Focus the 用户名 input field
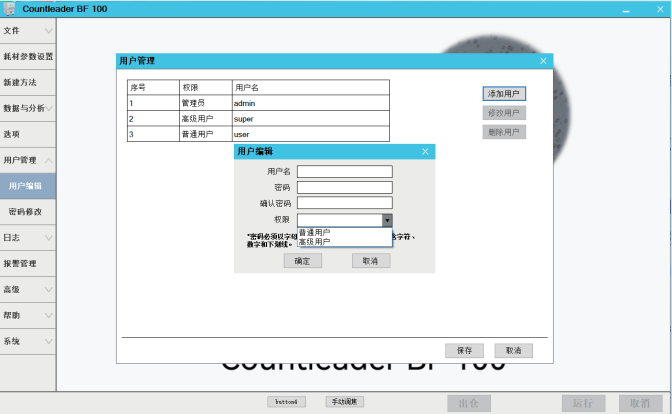This screenshot has width=672, height=414. (344, 172)
